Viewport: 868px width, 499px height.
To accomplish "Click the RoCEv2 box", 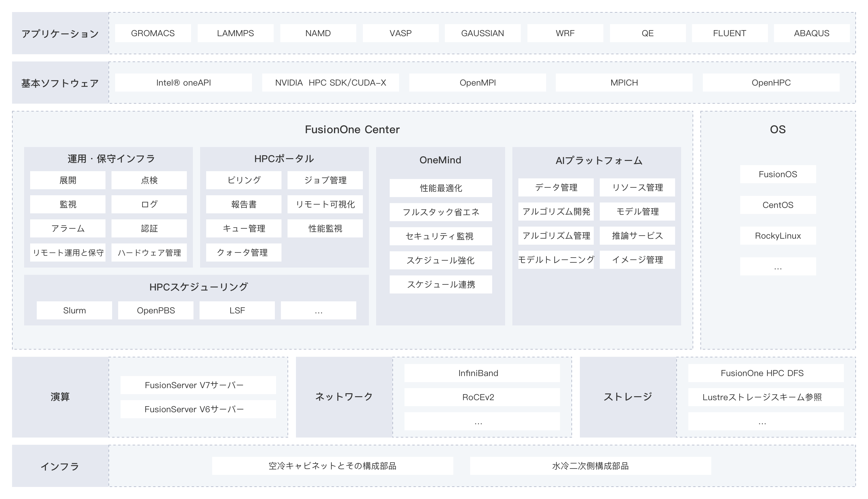I will point(482,397).
